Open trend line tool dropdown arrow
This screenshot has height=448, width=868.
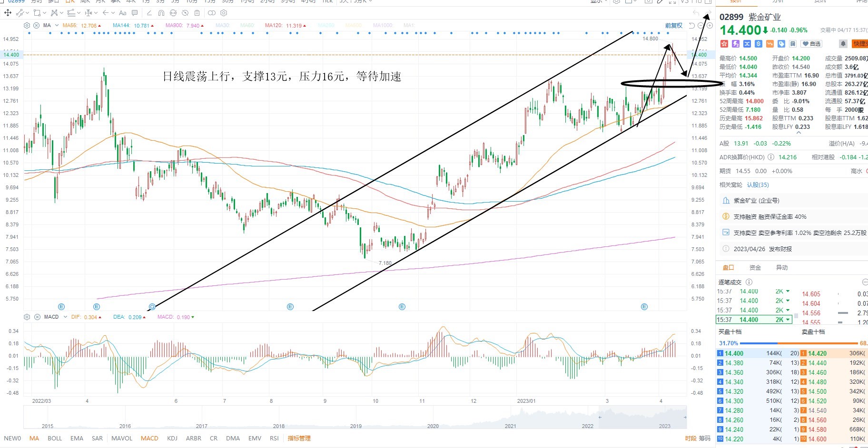pyautogui.click(x=27, y=13)
